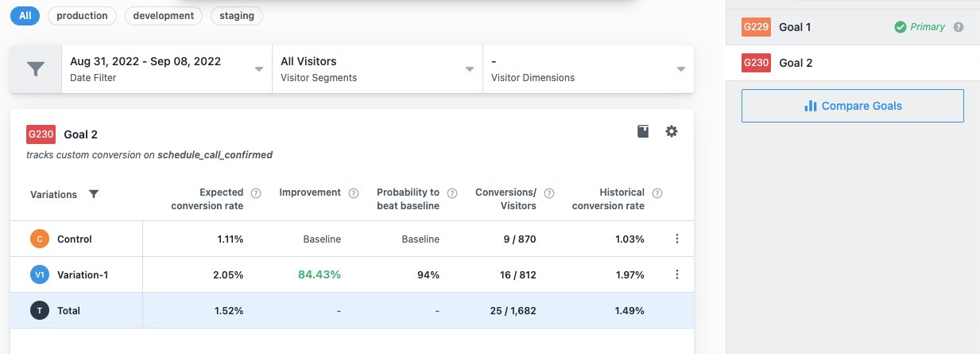Open help icon for Conversions/Visitors
Screen dimensions: 980x354
[x=549, y=193]
